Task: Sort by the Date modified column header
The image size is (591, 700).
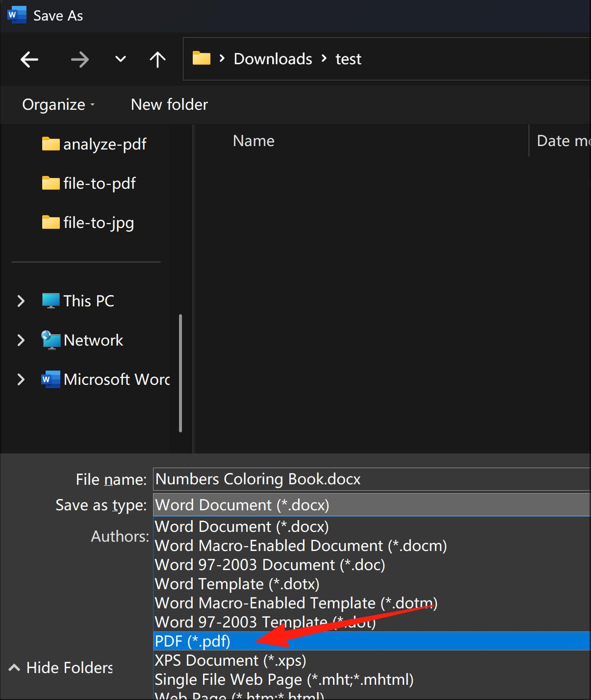Action: (564, 141)
